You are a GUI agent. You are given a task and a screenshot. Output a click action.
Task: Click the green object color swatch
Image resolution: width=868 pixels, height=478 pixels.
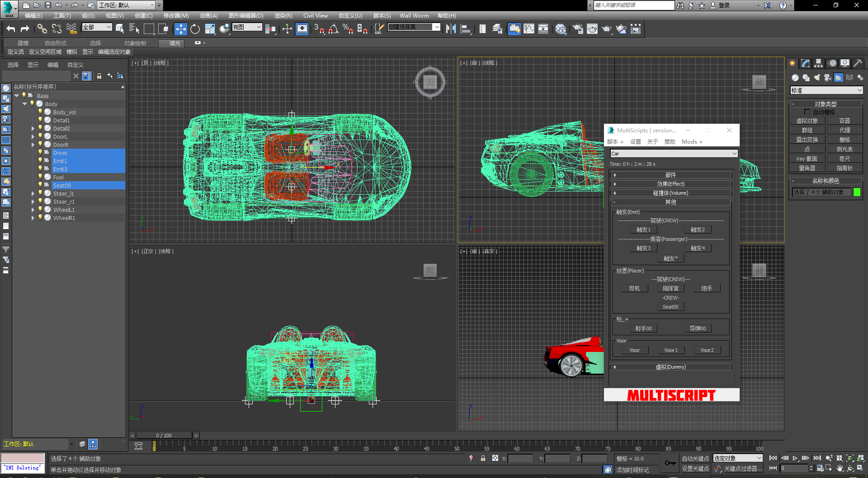(x=857, y=192)
